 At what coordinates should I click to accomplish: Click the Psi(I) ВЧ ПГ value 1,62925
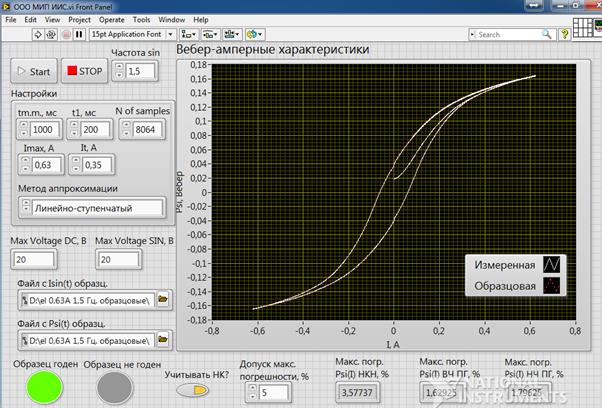point(441,393)
